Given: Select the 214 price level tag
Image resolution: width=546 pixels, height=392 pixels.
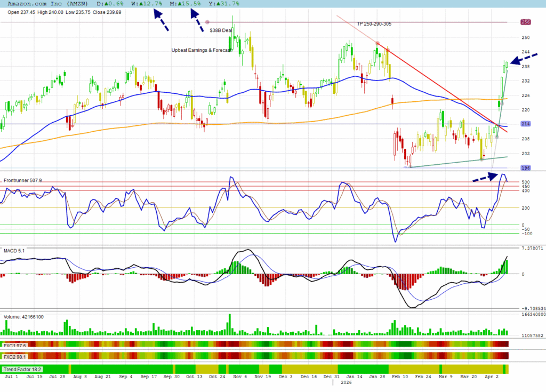Looking at the screenshot, I should (526, 124).
